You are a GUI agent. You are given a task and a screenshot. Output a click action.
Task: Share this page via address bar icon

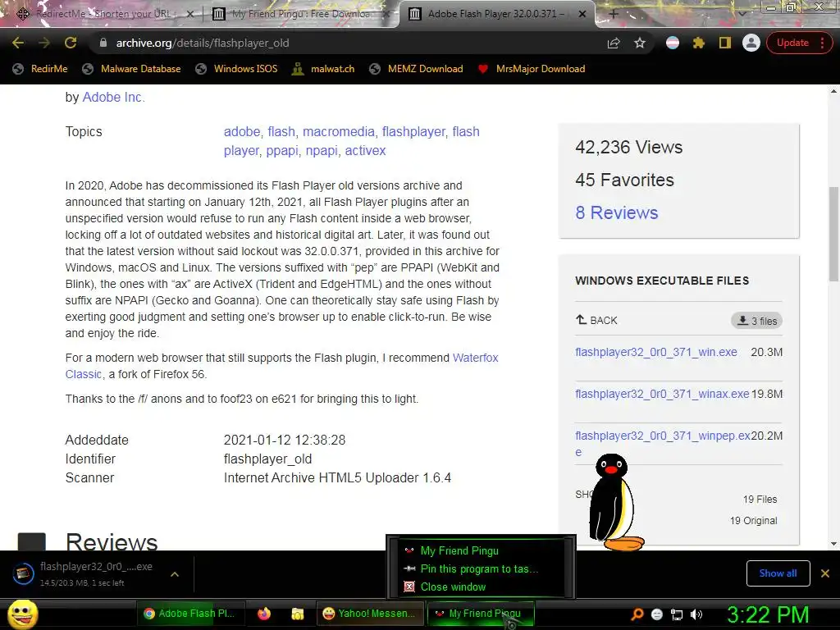coord(614,43)
